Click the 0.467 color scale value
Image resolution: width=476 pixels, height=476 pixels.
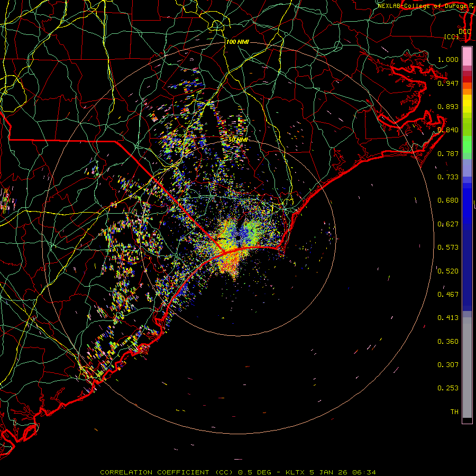coord(448,295)
